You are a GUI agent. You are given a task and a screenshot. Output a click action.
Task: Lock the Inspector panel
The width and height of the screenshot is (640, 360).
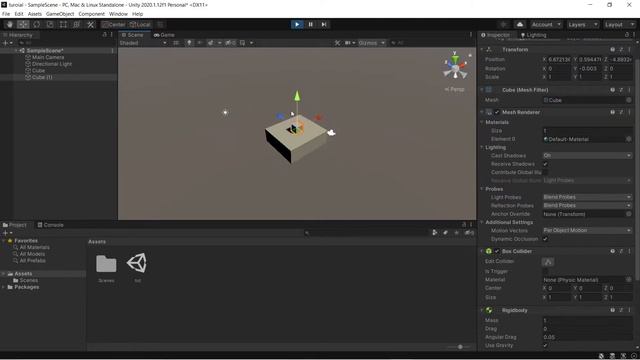(627, 35)
